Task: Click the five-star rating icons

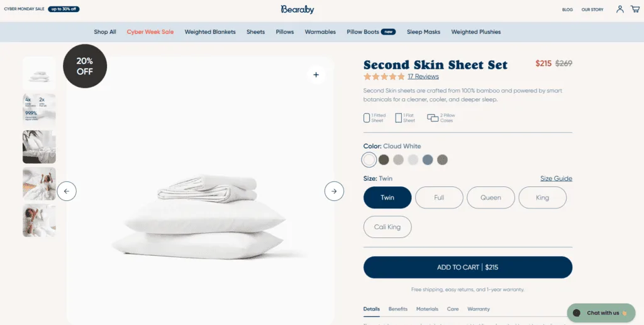Action: pyautogui.click(x=384, y=76)
